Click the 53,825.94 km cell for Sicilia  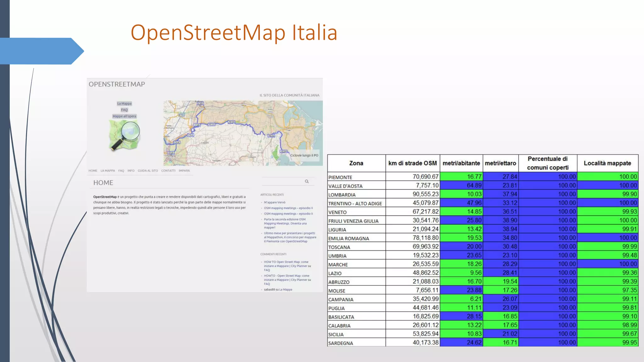pyautogui.click(x=413, y=334)
